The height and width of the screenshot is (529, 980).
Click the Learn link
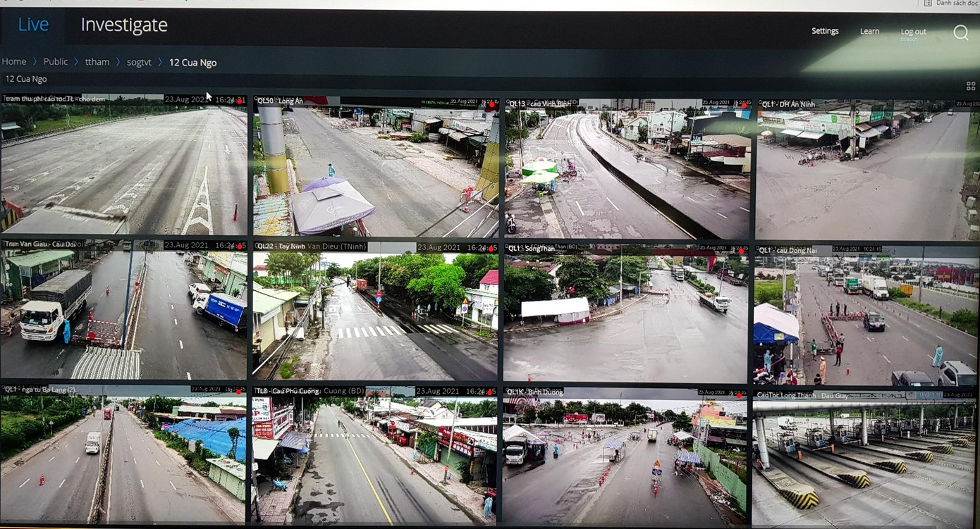[x=869, y=31]
